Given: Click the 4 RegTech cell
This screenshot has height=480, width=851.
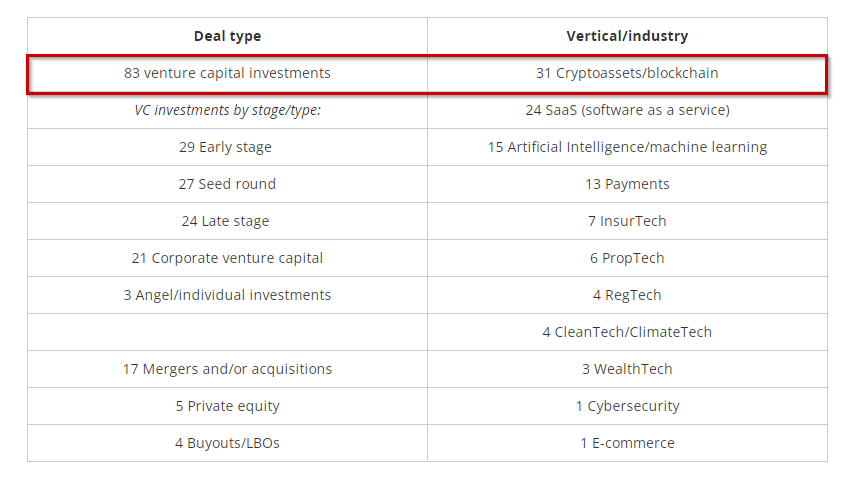Looking at the screenshot, I should click(627, 295).
